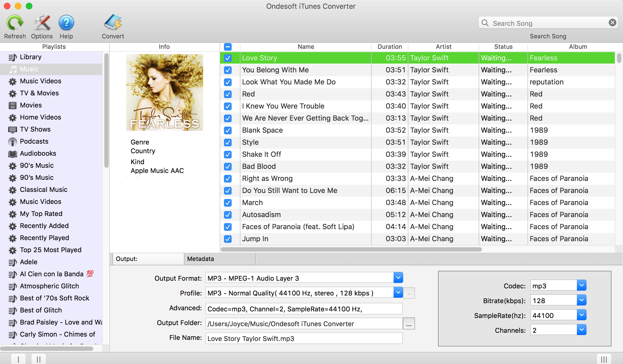Disable the Bad Blood song selection
This screenshot has height=364, width=623.
click(228, 166)
